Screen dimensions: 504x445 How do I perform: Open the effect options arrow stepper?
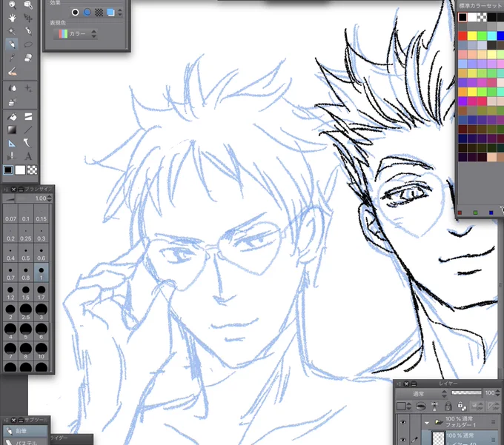pyautogui.click(x=120, y=12)
